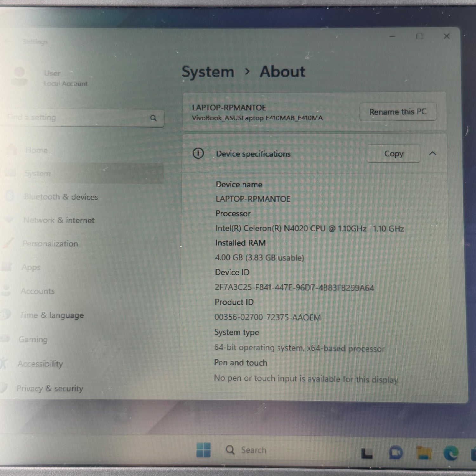Click System in the breadcrumb heading
The height and width of the screenshot is (476, 476).
coord(208,72)
